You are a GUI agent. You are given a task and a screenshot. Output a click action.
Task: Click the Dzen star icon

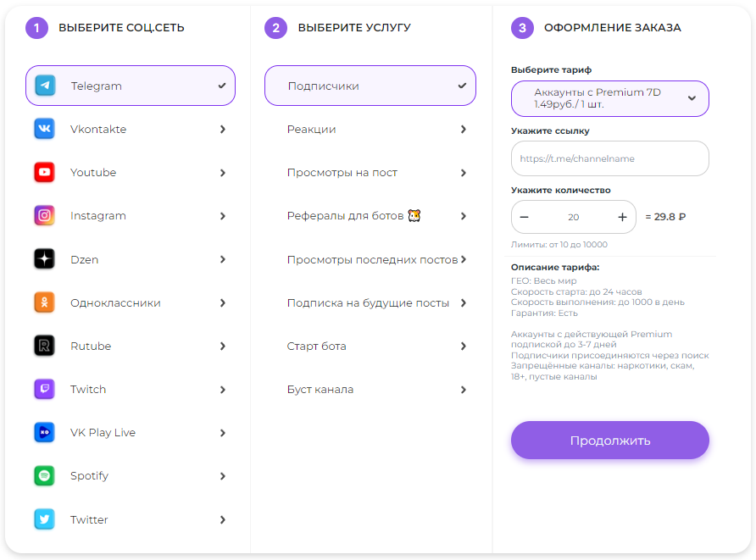pos(45,259)
